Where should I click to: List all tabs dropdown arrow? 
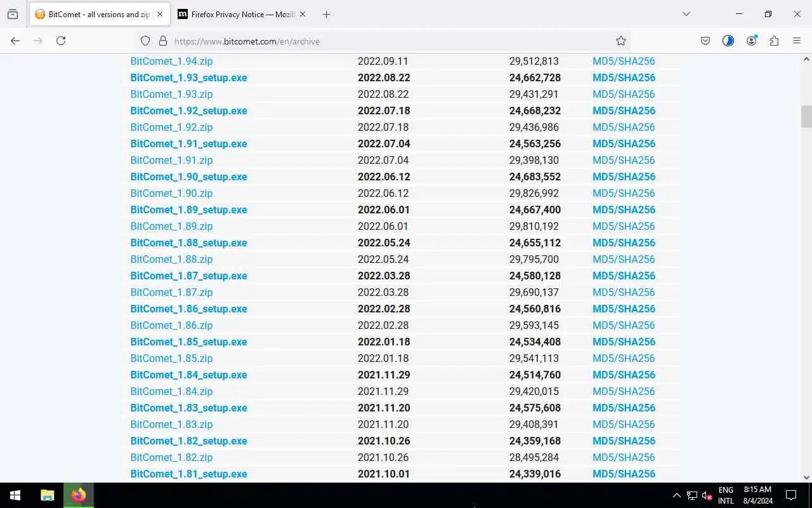tap(686, 14)
